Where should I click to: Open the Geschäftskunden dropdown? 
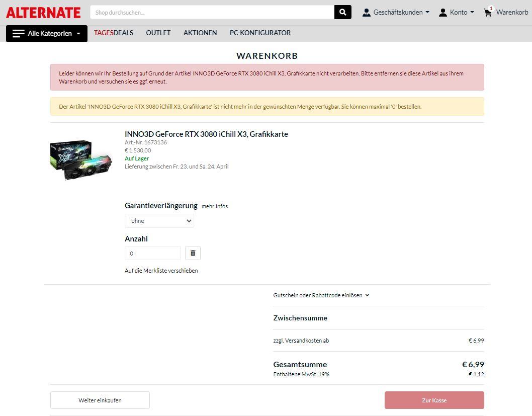pyautogui.click(x=396, y=13)
